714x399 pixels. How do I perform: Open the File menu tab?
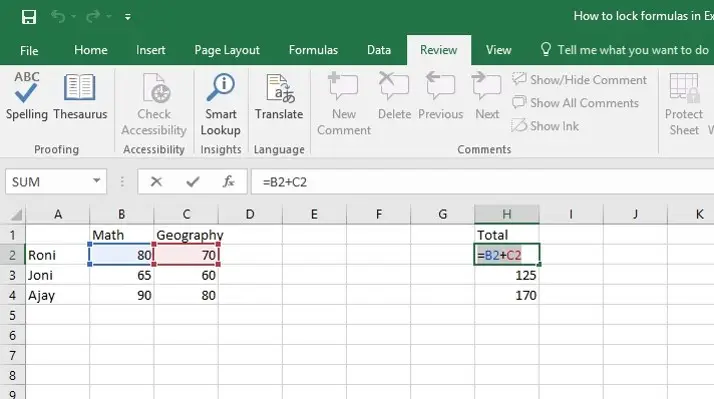pos(29,51)
